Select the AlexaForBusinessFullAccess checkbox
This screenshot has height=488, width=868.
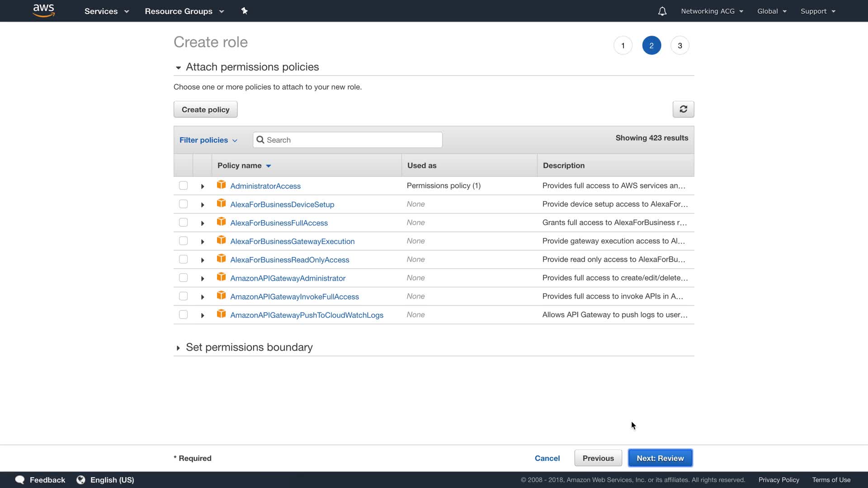pyautogui.click(x=183, y=223)
